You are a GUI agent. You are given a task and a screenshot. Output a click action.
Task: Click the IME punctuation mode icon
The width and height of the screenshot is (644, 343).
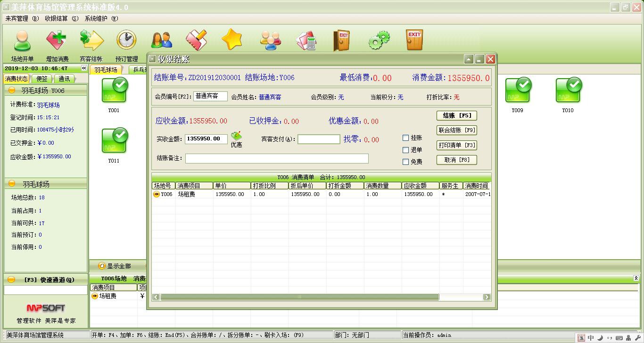click(x=610, y=338)
